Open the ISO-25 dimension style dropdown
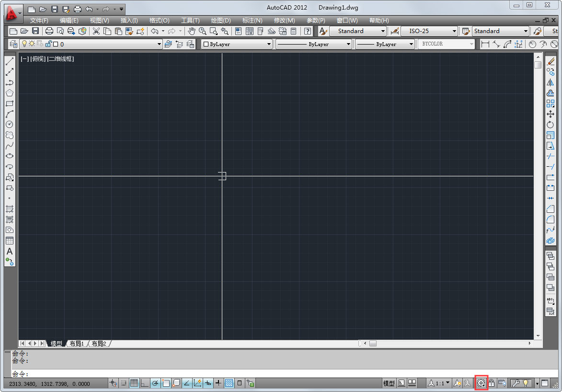 pyautogui.click(x=453, y=31)
